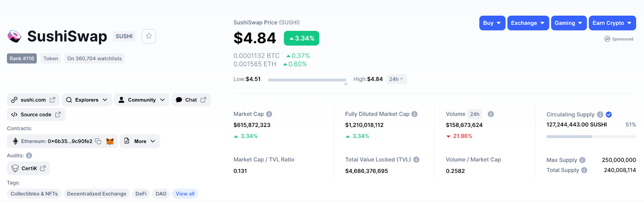The height and width of the screenshot is (205, 644).
Task: Click the Market Cap info icon
Action: pyautogui.click(x=269, y=114)
